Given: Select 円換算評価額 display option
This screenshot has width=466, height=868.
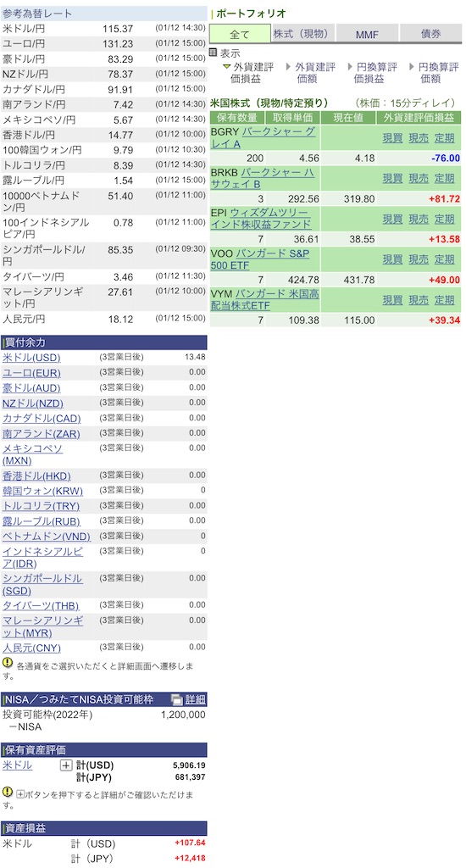Looking at the screenshot, I should pyautogui.click(x=438, y=73).
